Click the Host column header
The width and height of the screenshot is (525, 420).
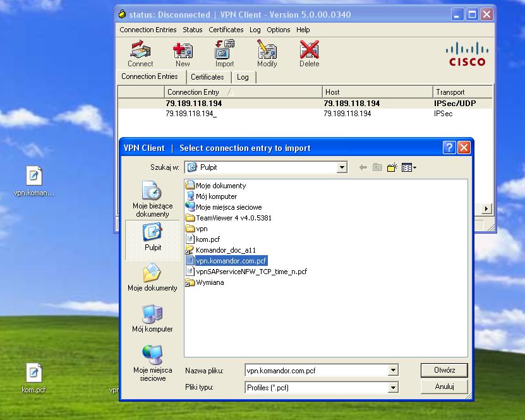(378, 92)
